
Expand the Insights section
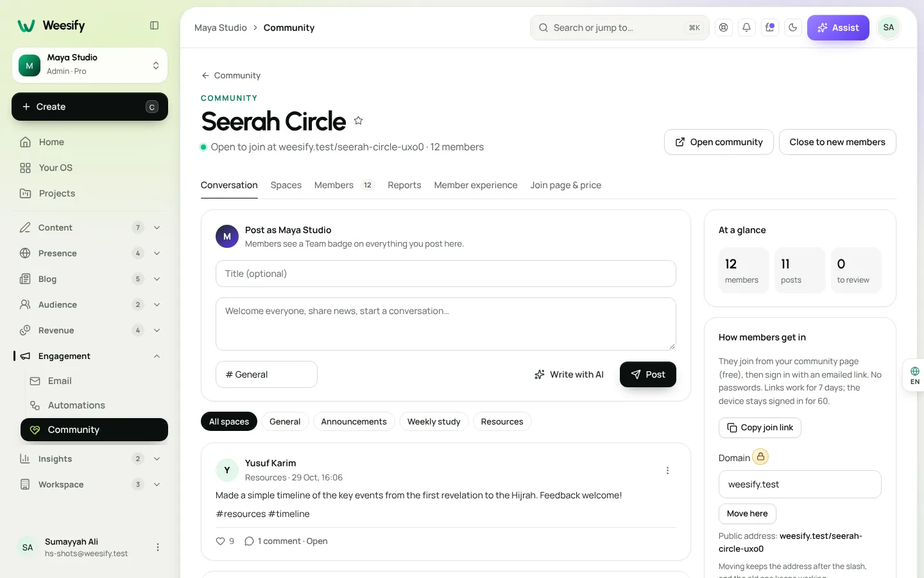[157, 459]
